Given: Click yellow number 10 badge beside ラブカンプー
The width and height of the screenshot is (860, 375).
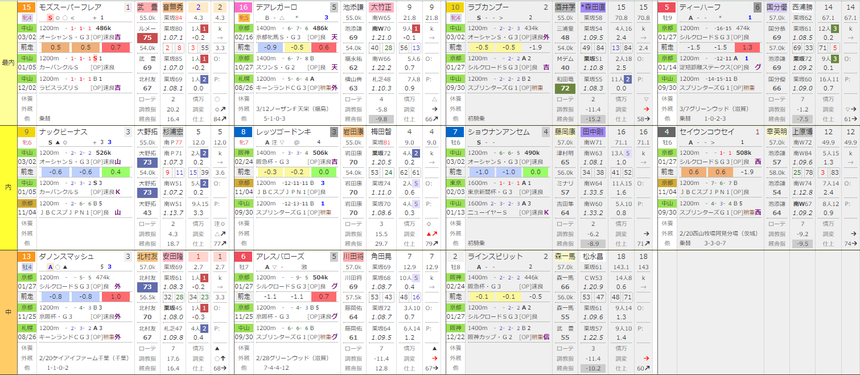Looking at the screenshot, I should (455, 8).
